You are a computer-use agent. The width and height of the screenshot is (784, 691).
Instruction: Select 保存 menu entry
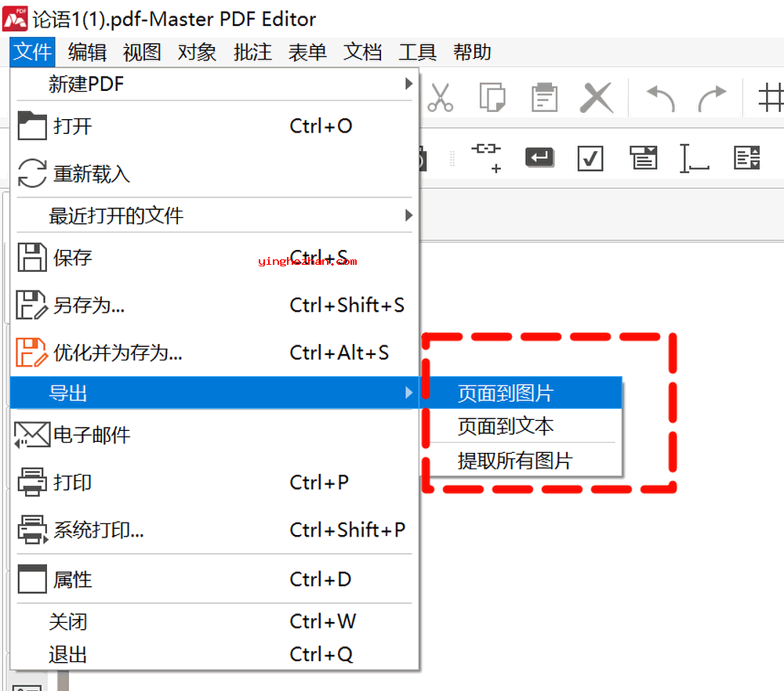tap(214, 257)
